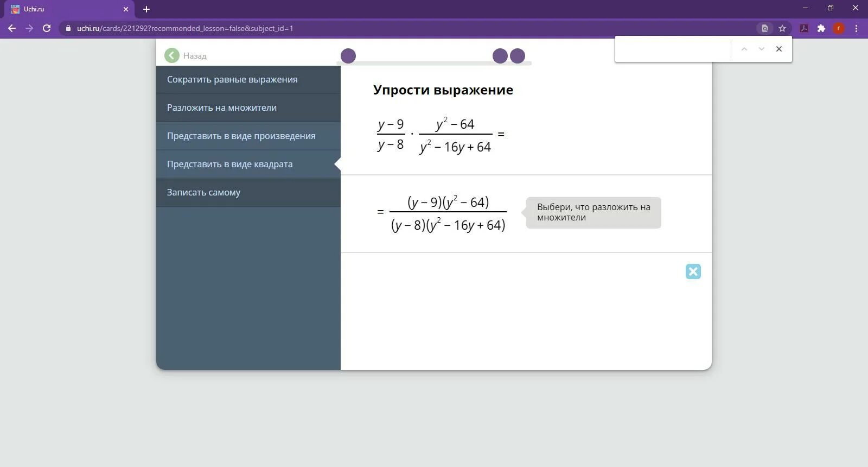868x467 pixels.
Task: Navigate forward in browser
Action: (29, 28)
